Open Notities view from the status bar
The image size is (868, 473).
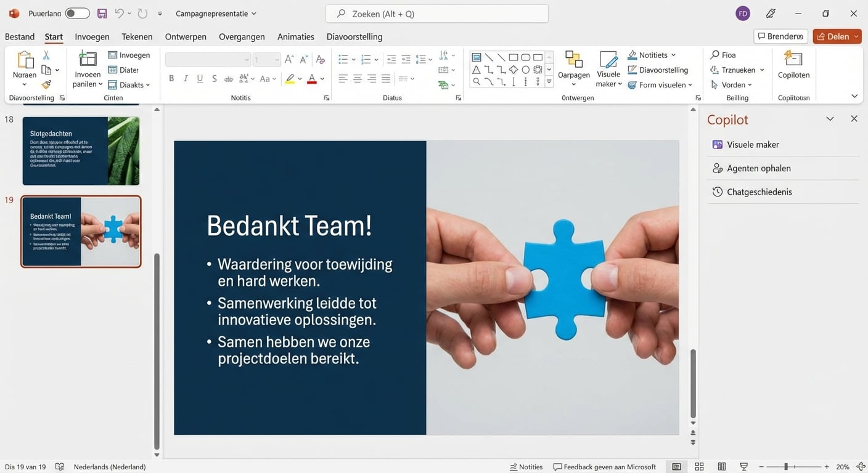(525, 466)
